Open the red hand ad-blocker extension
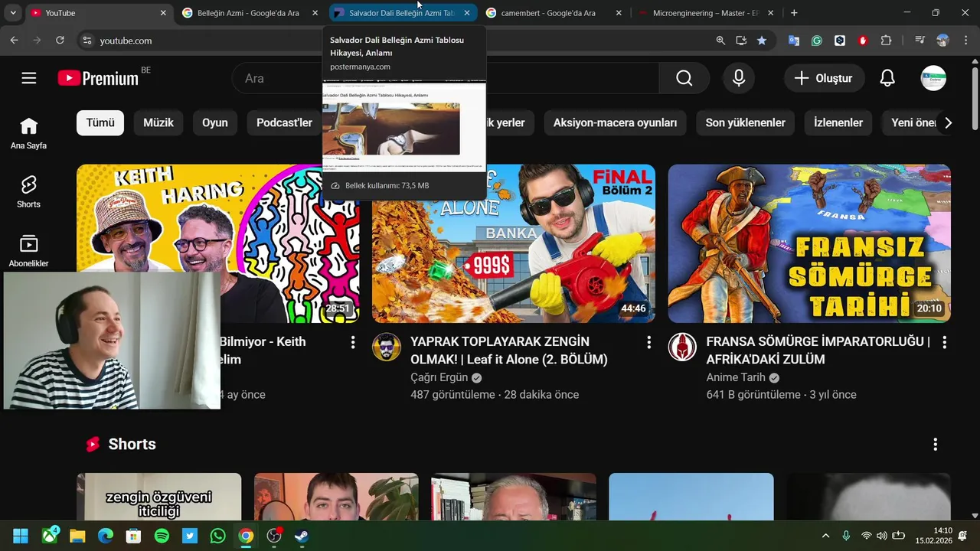 [x=863, y=41]
